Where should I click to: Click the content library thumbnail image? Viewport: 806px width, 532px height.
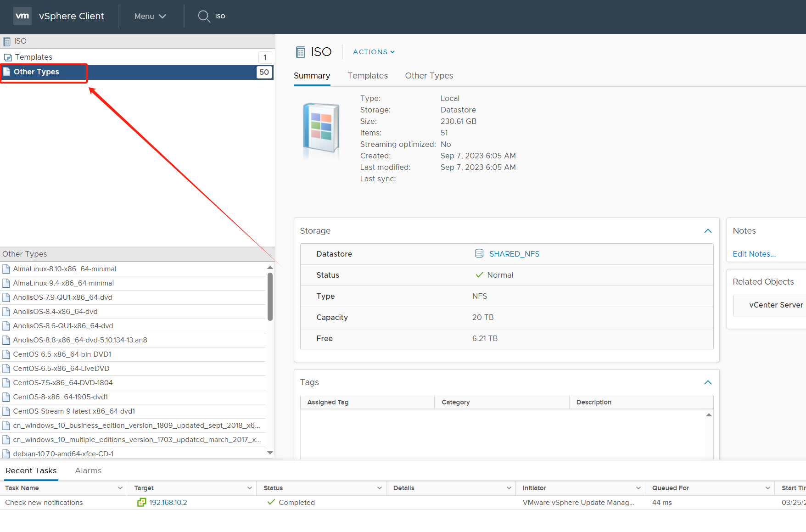coord(321,129)
